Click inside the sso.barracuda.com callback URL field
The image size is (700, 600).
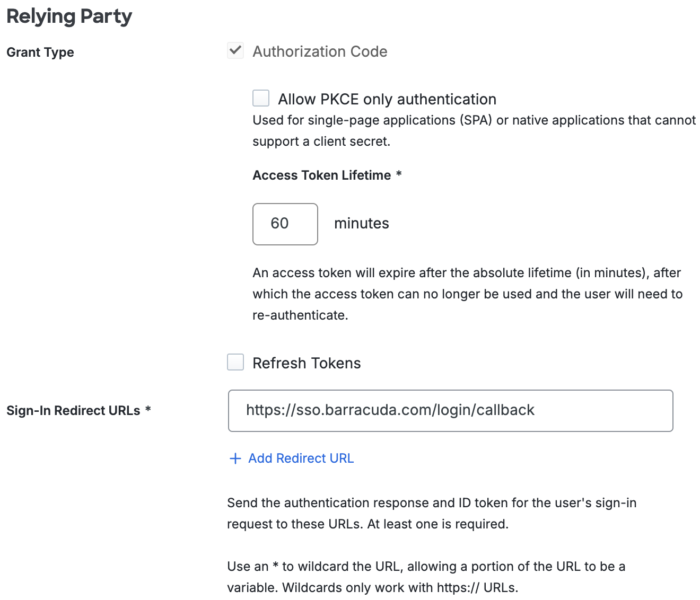[450, 410]
